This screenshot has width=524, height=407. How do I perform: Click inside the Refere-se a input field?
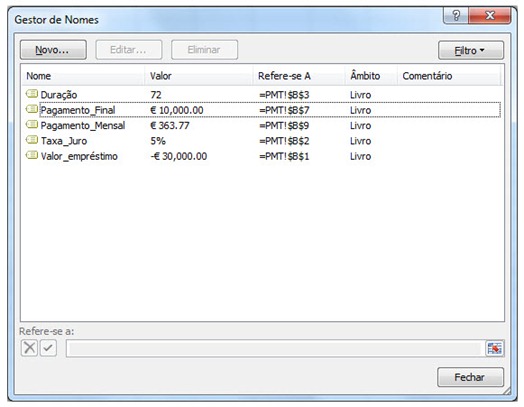click(x=276, y=349)
